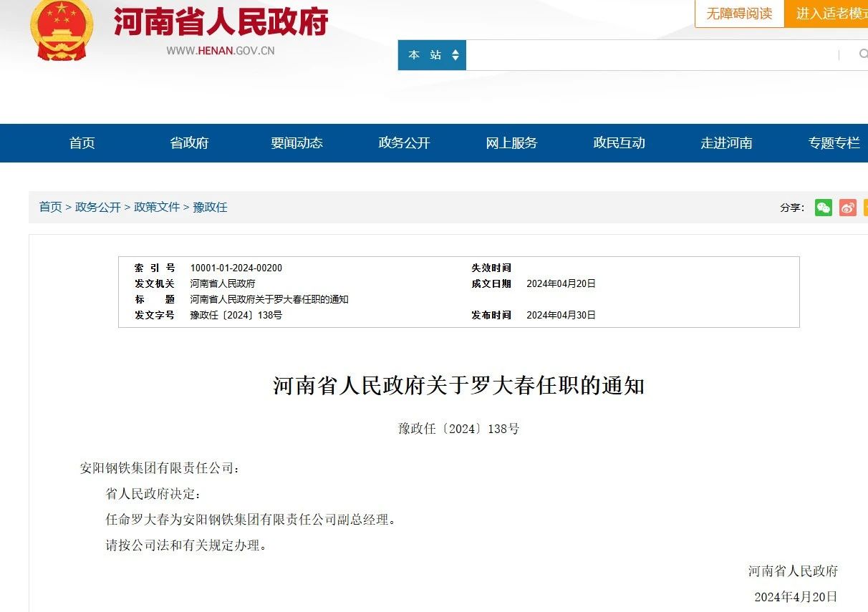The height and width of the screenshot is (612, 868).
Task: Open 政务公开 in the blue navigation bar
Action: [404, 143]
